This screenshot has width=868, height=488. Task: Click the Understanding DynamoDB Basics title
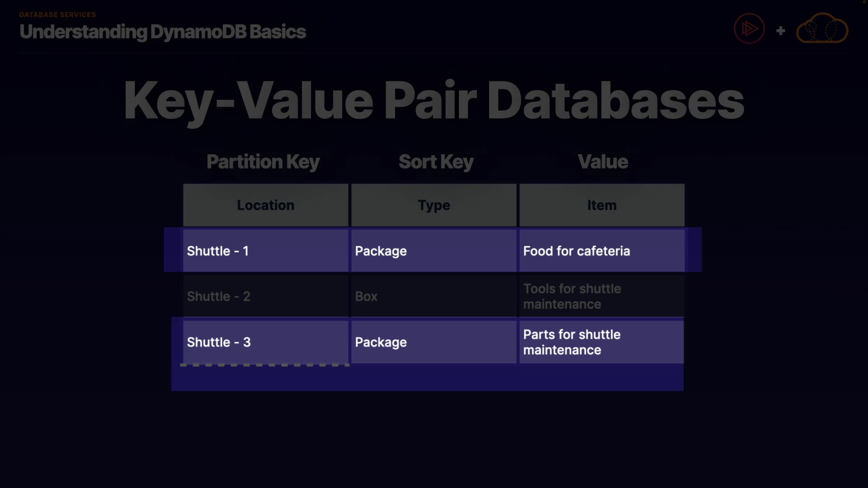pyautogui.click(x=162, y=32)
